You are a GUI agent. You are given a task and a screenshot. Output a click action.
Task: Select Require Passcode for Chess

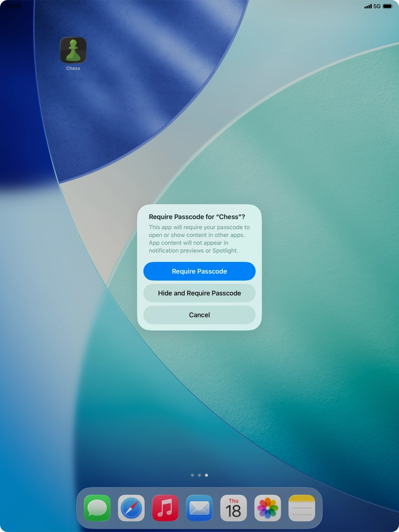click(x=199, y=271)
